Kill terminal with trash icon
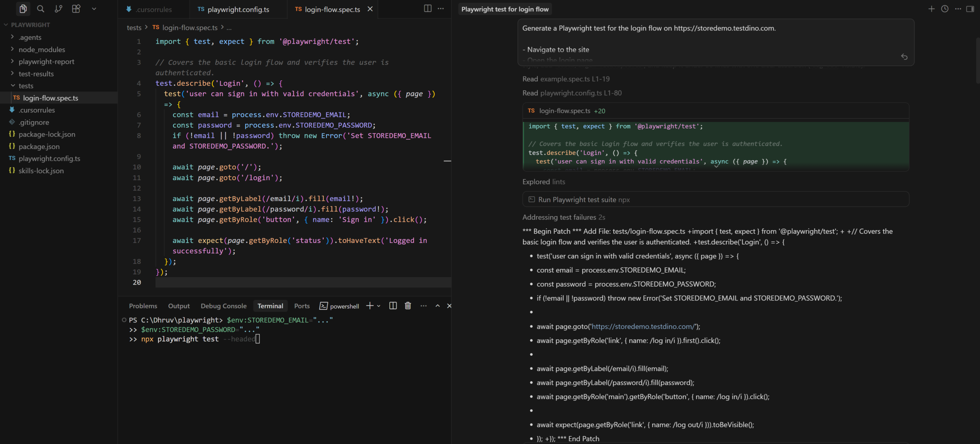 pyautogui.click(x=408, y=306)
